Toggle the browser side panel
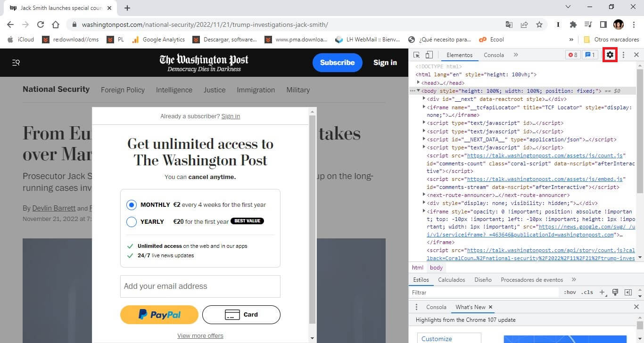Screen dimensions: 644x343 coord(603,24)
